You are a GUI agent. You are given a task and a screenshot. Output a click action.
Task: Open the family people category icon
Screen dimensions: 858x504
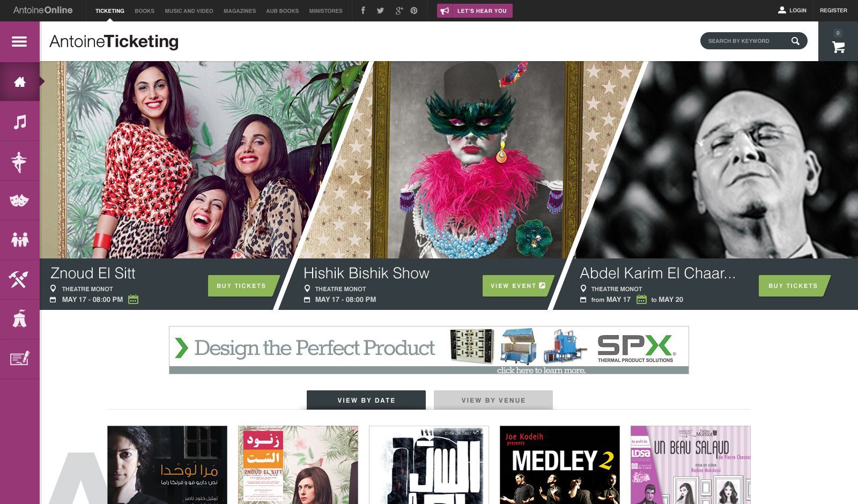click(20, 240)
